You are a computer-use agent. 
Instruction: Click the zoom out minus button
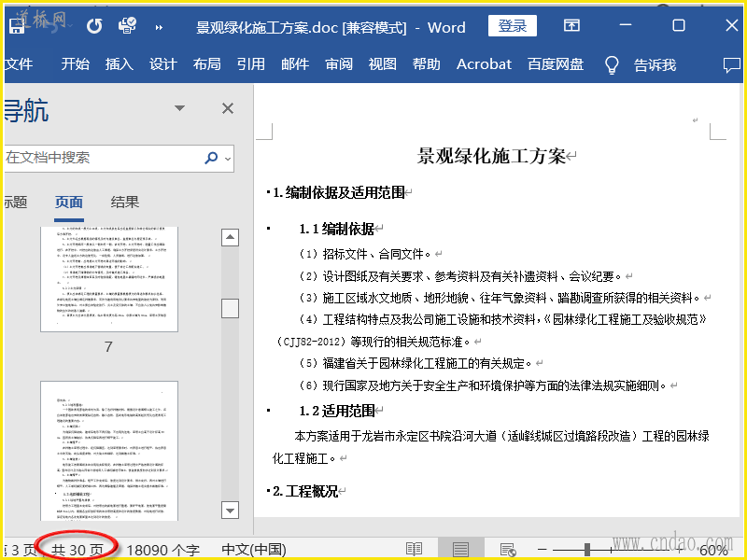tap(543, 550)
